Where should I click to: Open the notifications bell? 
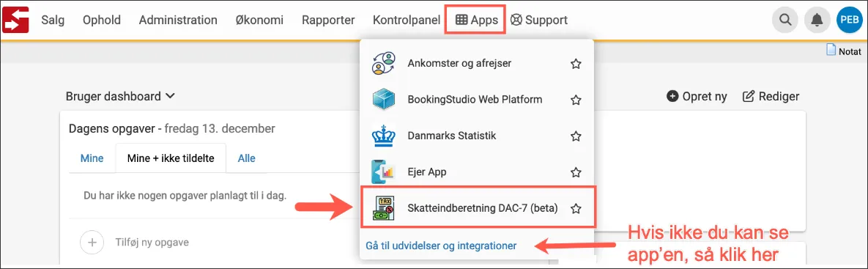click(817, 21)
